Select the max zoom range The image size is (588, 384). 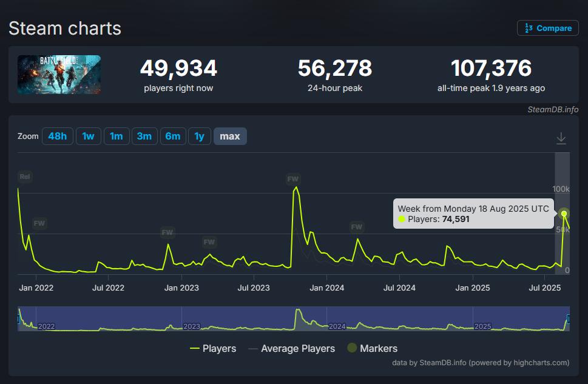[230, 136]
